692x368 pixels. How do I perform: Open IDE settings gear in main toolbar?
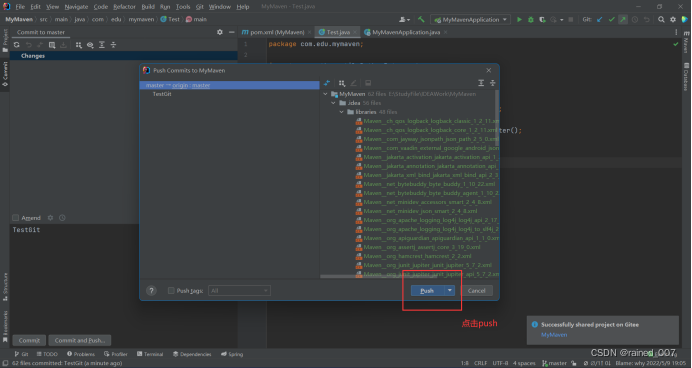(x=673, y=19)
